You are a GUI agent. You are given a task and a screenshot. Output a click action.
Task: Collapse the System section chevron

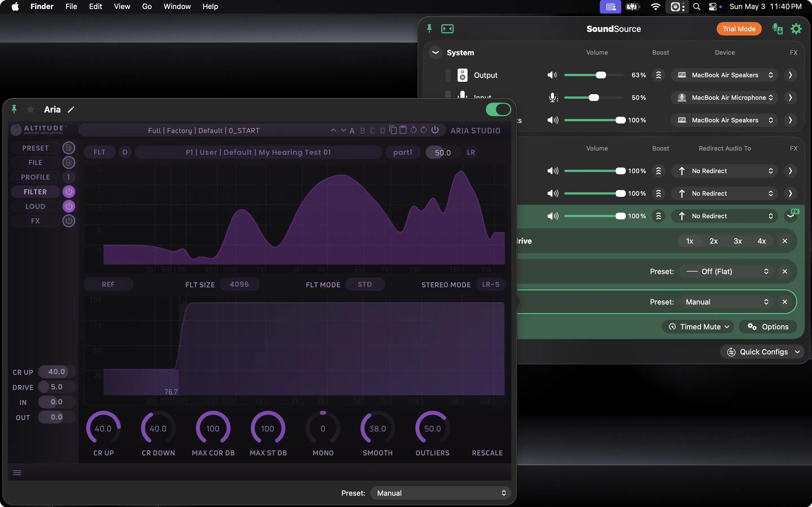(435, 53)
